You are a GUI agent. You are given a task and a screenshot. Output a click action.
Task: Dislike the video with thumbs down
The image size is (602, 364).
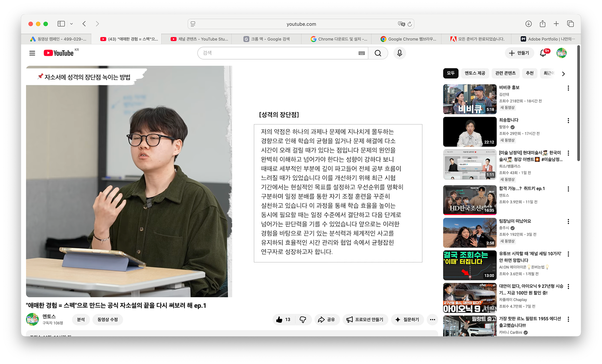point(303,320)
